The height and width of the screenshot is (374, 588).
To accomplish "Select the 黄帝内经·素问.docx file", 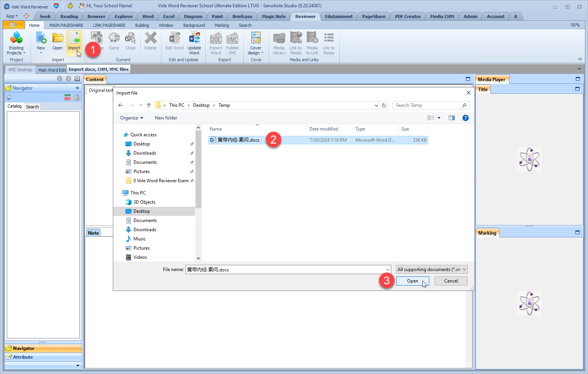I will tap(238, 140).
